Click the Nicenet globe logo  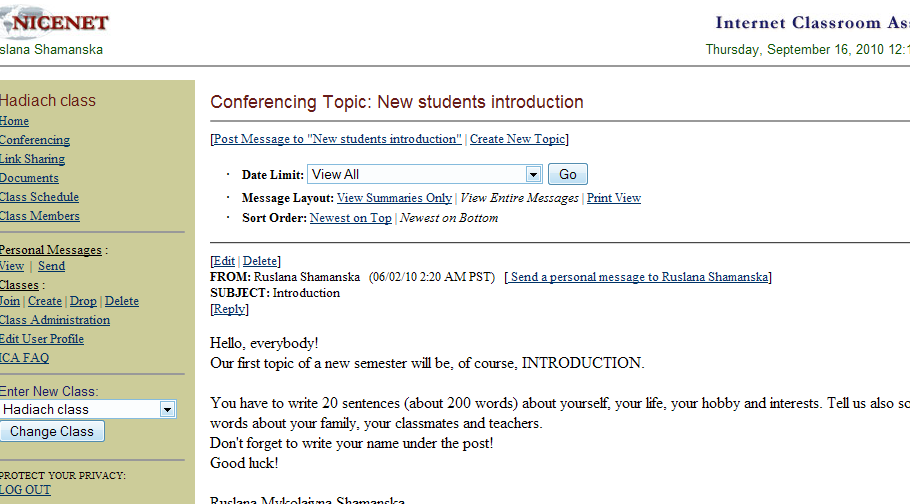coord(55,22)
